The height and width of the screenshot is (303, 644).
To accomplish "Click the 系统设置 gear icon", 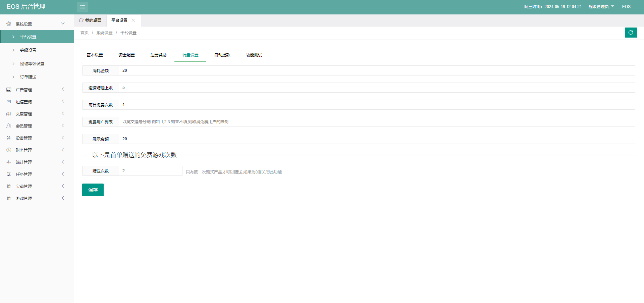I will pyautogui.click(x=9, y=24).
